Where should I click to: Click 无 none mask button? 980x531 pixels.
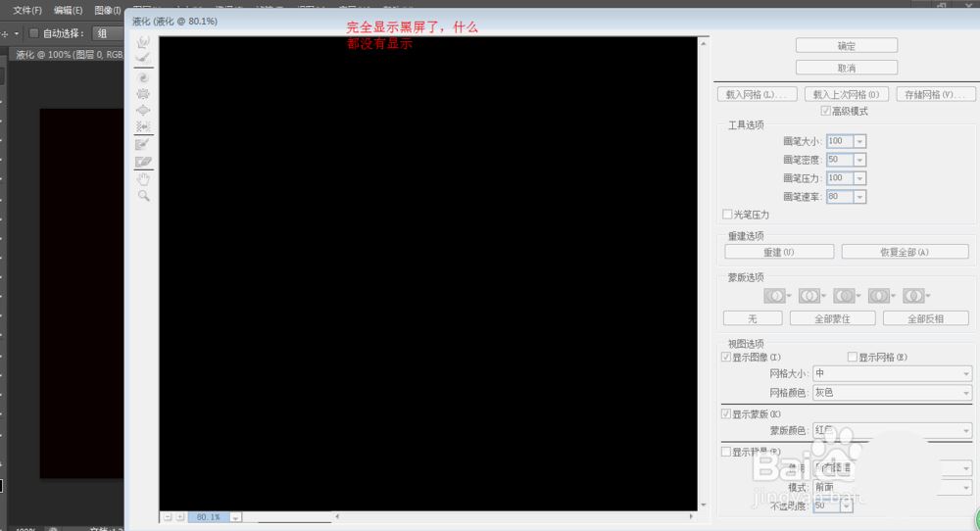click(x=753, y=318)
